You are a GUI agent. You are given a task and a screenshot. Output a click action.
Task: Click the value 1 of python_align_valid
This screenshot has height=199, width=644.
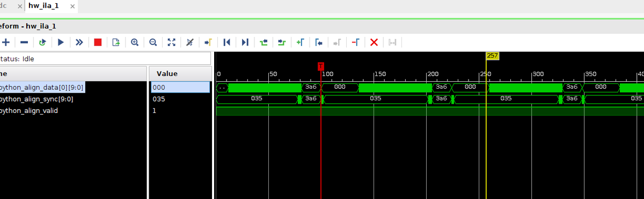(x=155, y=111)
